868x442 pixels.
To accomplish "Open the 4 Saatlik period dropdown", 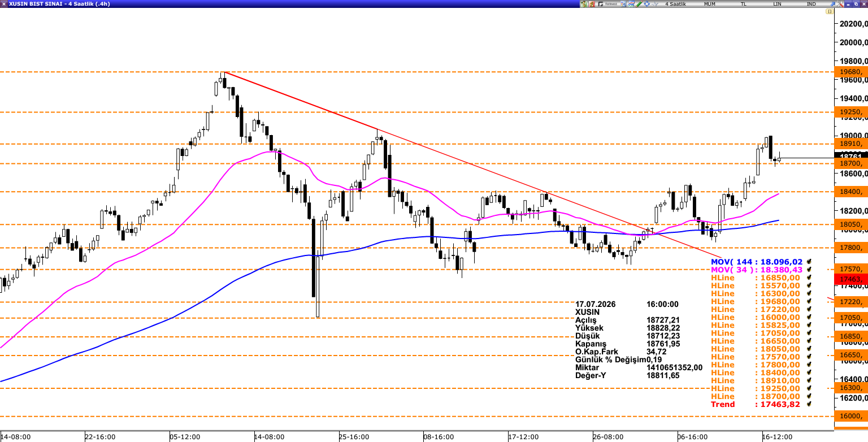I will tap(675, 4).
